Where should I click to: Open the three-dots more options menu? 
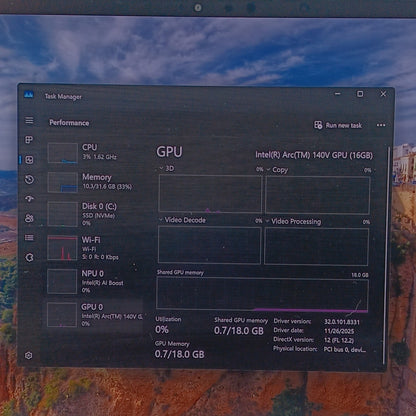pos(381,125)
